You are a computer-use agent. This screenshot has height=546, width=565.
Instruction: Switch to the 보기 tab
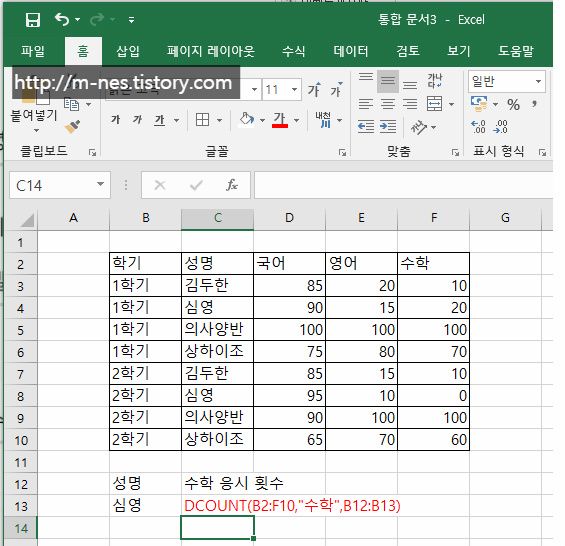459,51
